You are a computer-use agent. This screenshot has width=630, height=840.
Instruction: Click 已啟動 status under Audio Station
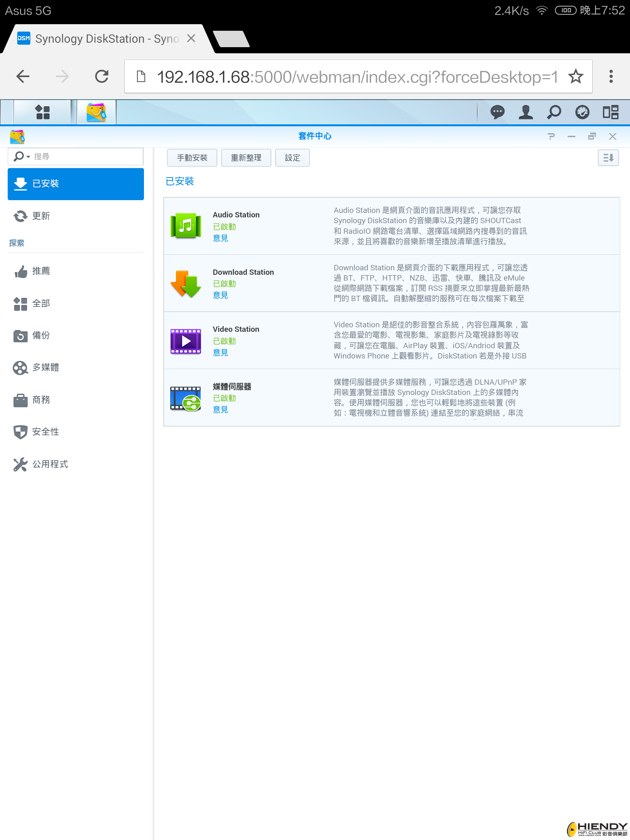[x=224, y=227]
